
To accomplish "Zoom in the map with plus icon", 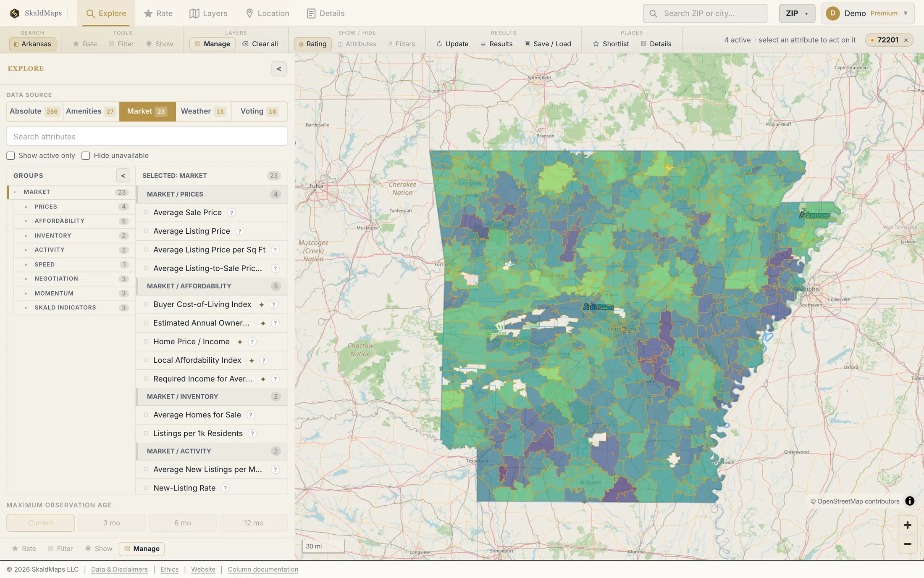I will point(907,525).
